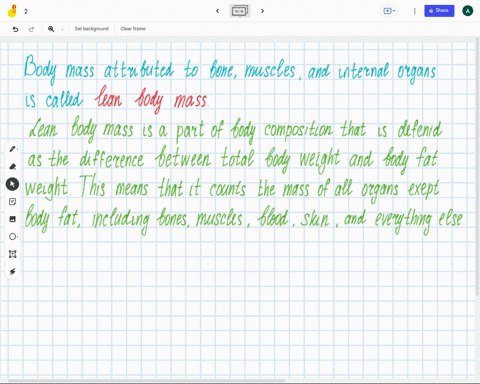The image size is (480, 384).
Task: Add a Sticky note
Action: click(x=12, y=202)
